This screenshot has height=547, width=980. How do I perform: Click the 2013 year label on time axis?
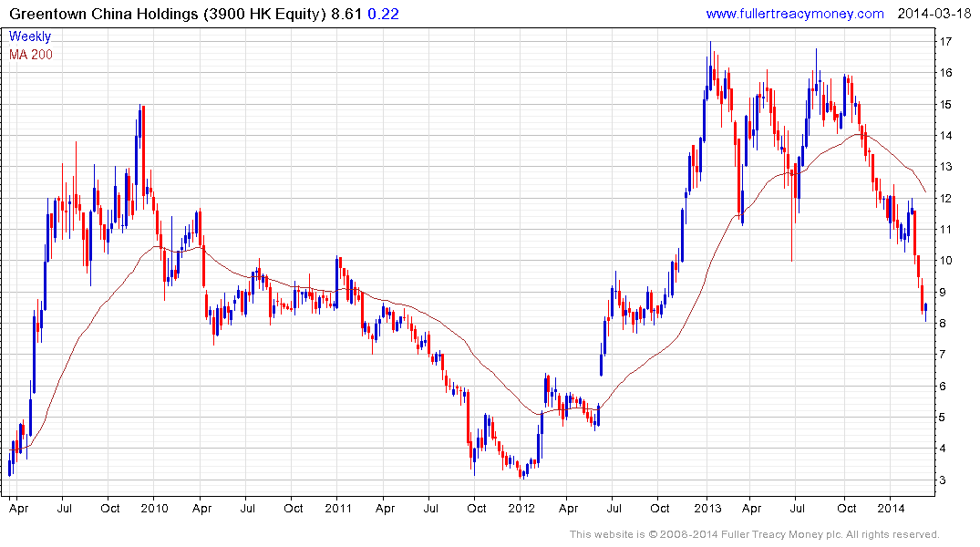tap(707, 508)
